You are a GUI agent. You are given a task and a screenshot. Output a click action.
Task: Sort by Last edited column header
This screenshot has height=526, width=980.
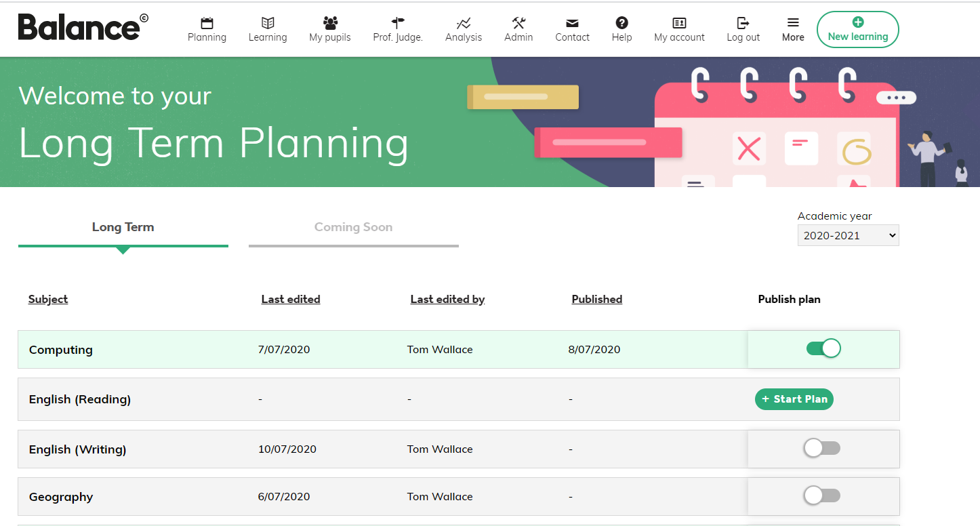pos(291,299)
